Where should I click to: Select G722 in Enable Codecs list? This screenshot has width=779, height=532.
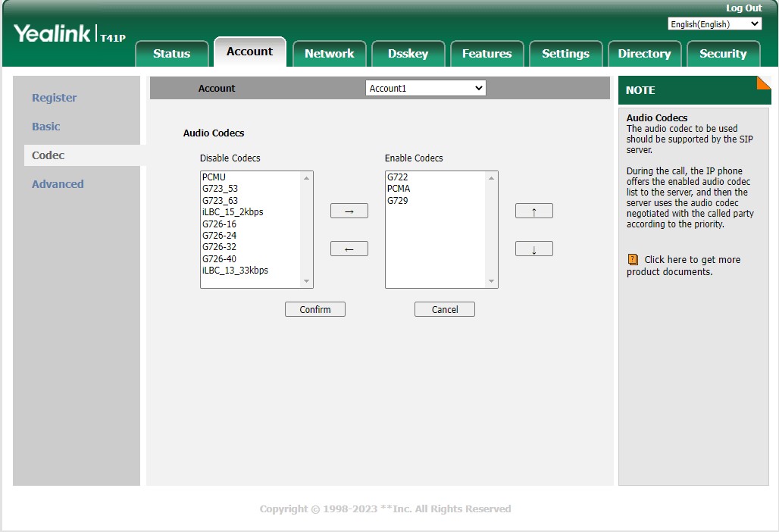pyautogui.click(x=397, y=177)
